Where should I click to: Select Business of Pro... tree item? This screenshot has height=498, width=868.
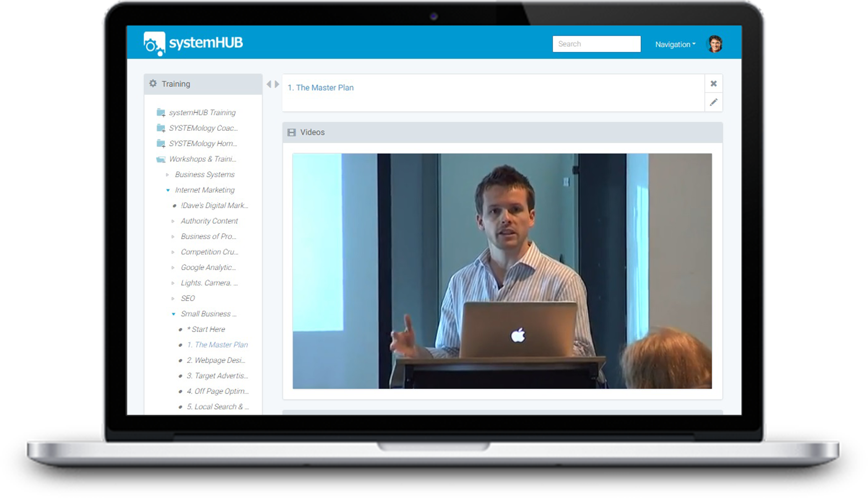click(x=208, y=236)
